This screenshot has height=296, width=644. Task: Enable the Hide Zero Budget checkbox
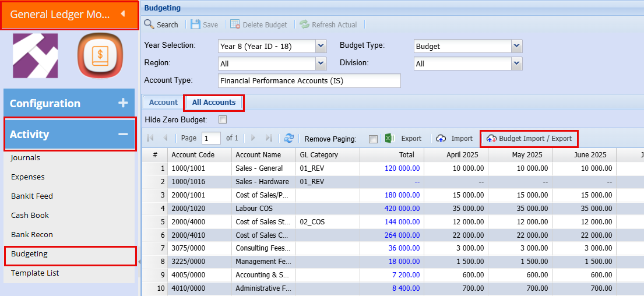click(x=222, y=120)
